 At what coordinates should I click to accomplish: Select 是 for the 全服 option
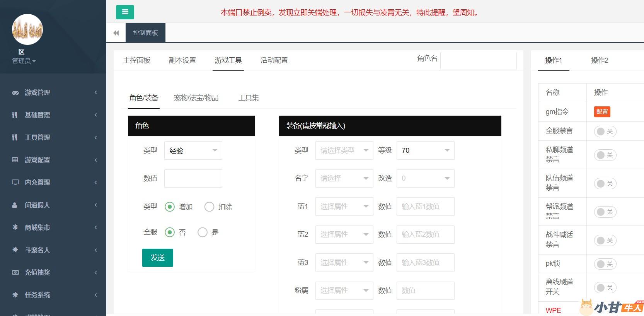coord(203,232)
